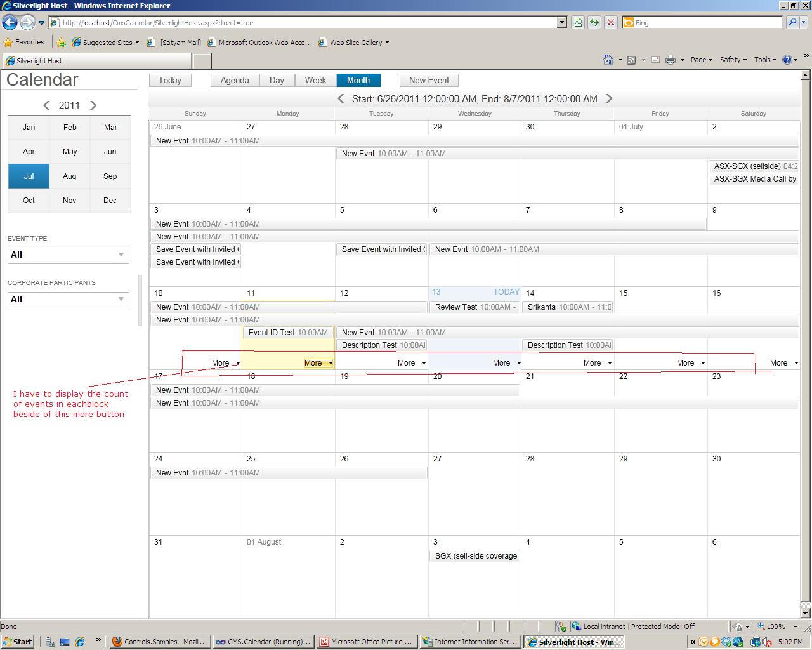The height and width of the screenshot is (650, 812).
Task: Click the Print icon in command bar
Action: click(x=670, y=60)
